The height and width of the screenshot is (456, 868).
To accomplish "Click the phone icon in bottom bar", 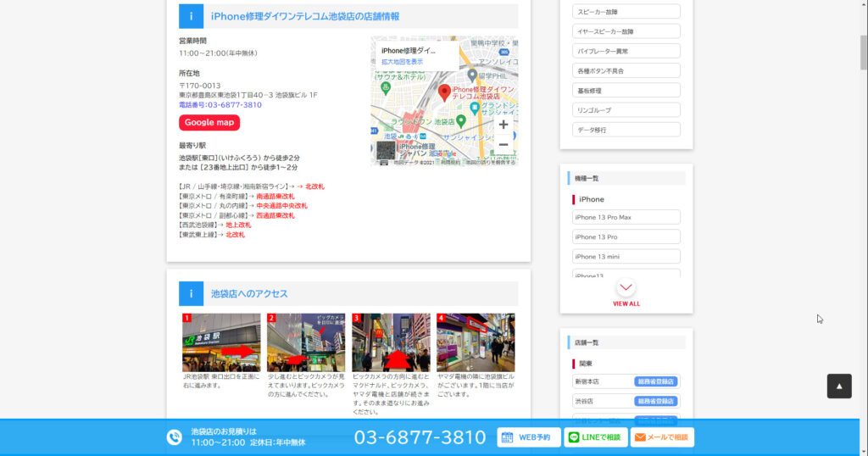I will [x=175, y=437].
